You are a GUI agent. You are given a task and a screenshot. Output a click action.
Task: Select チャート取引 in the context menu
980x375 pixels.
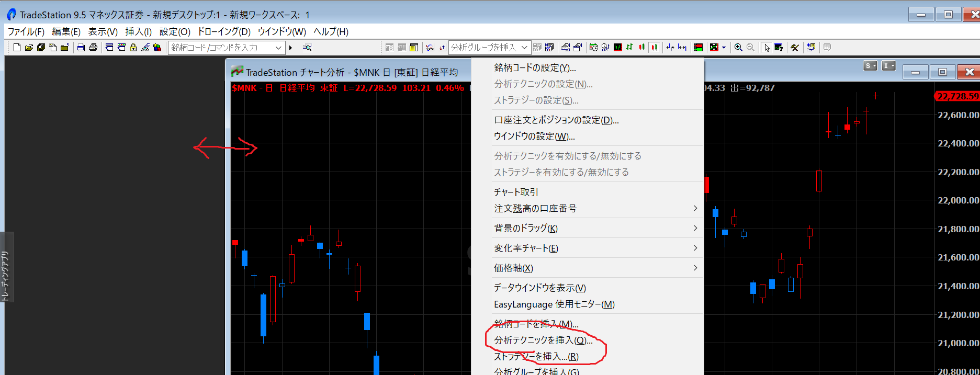[x=516, y=192]
